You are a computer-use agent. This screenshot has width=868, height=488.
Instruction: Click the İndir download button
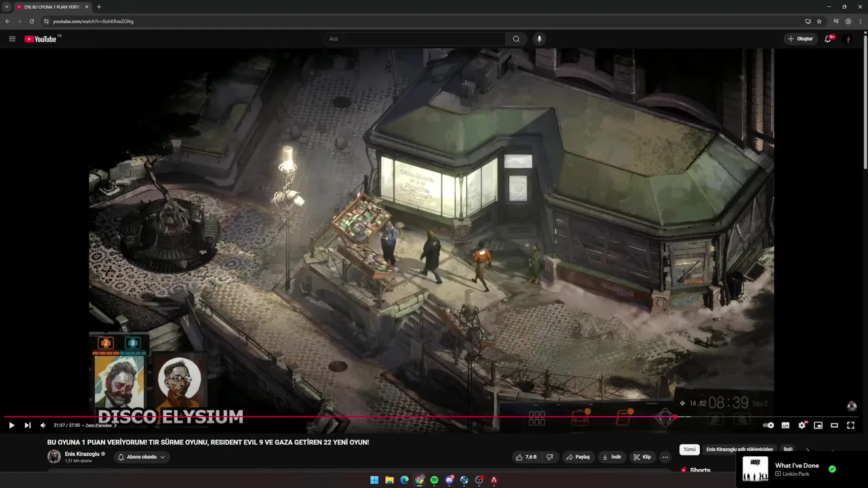point(612,457)
